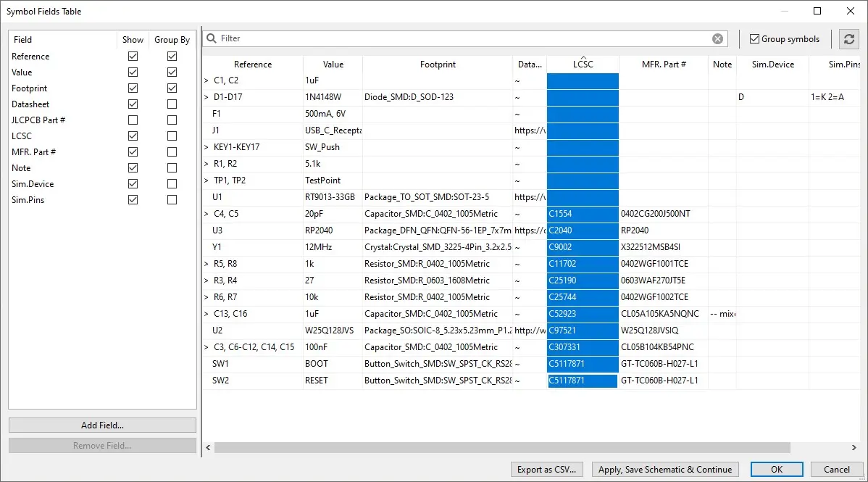Select MFR part cell W25Q128JVSIQ

click(664, 331)
